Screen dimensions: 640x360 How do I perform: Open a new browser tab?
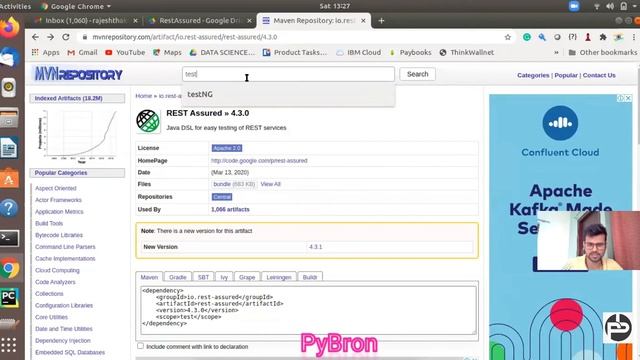pyautogui.click(x=381, y=20)
